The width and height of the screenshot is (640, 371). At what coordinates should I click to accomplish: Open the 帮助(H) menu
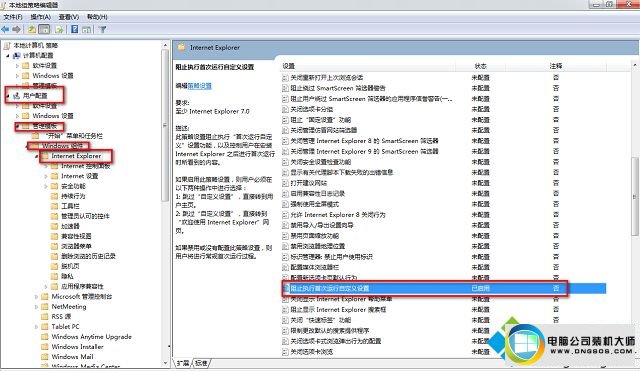tap(97, 17)
